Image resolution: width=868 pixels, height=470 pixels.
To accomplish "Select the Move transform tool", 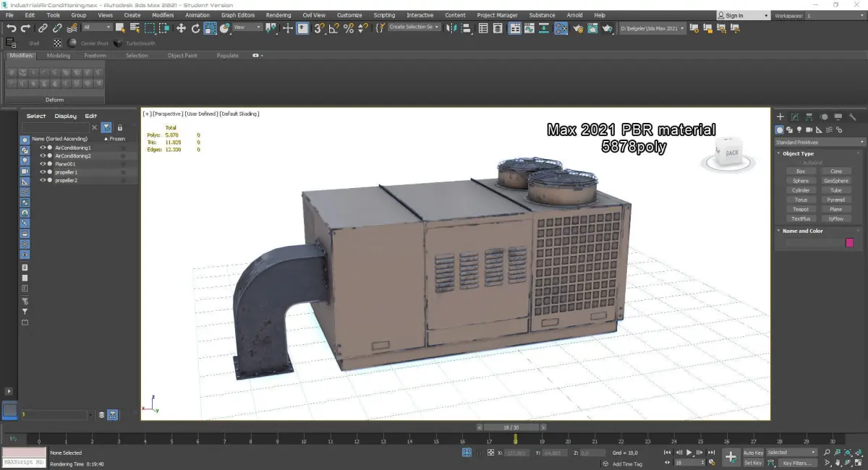I will pyautogui.click(x=181, y=28).
